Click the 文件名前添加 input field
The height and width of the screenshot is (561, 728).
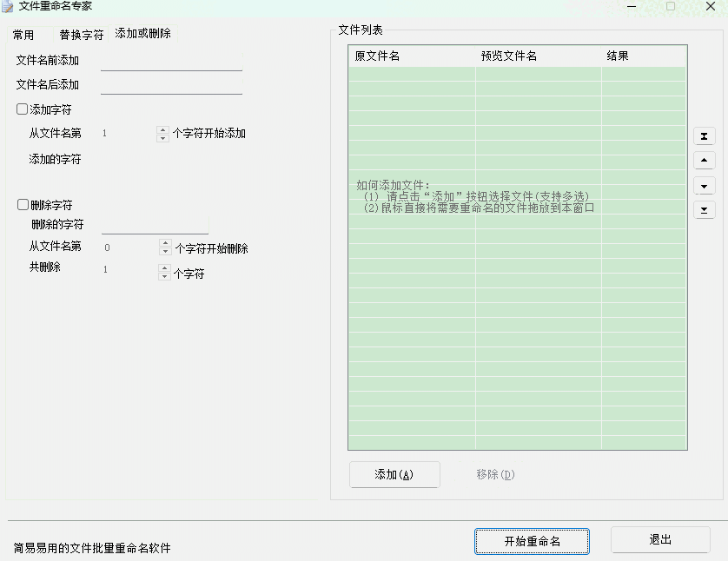(170, 62)
